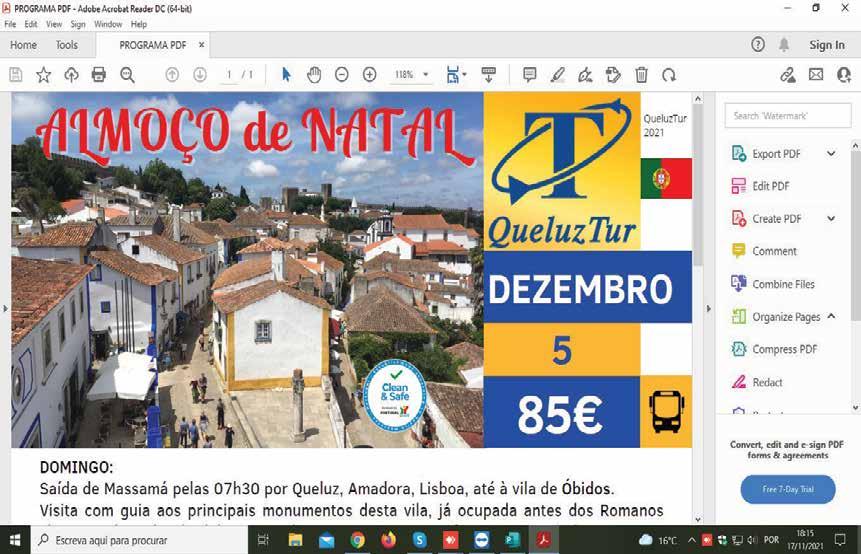
Task: Open the find text magnifier
Action: click(127, 75)
